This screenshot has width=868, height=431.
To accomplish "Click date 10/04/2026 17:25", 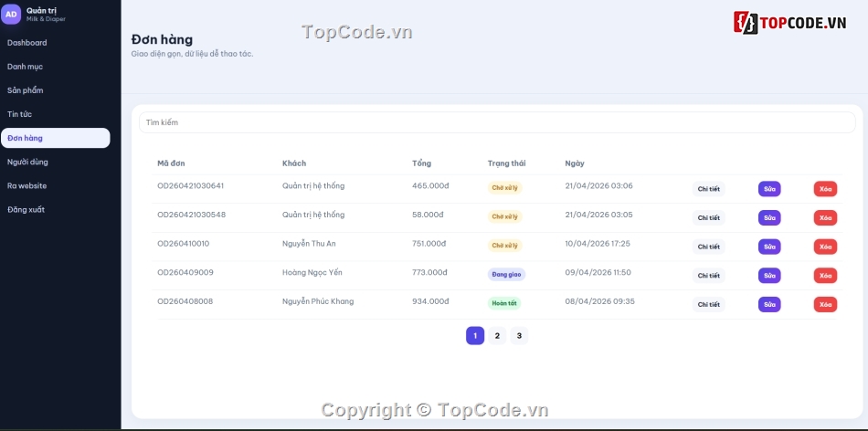I will (598, 244).
